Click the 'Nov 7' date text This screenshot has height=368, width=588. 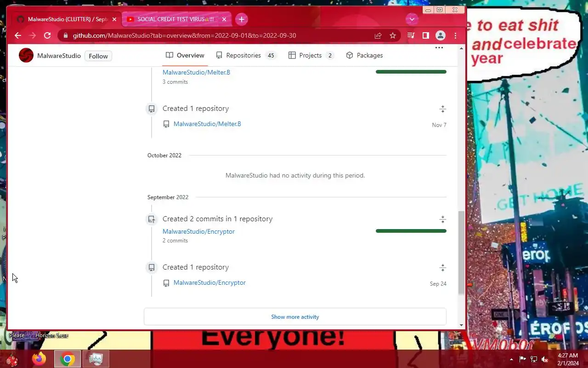pos(439,125)
